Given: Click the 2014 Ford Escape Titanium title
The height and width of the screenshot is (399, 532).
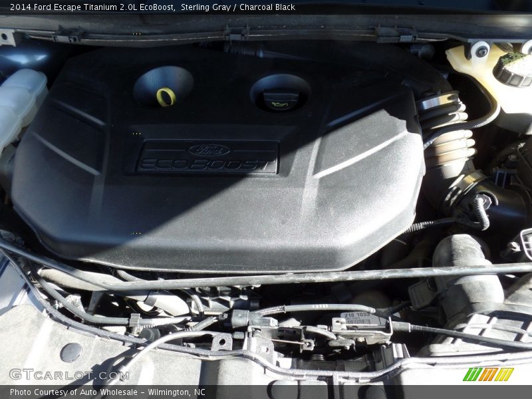Looking at the screenshot, I should [92, 7].
